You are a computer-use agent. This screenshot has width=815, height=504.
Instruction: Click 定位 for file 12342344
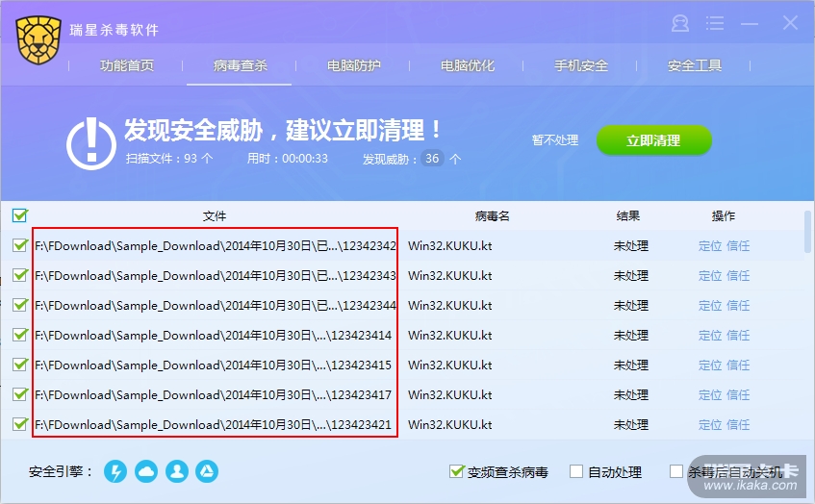click(x=710, y=306)
